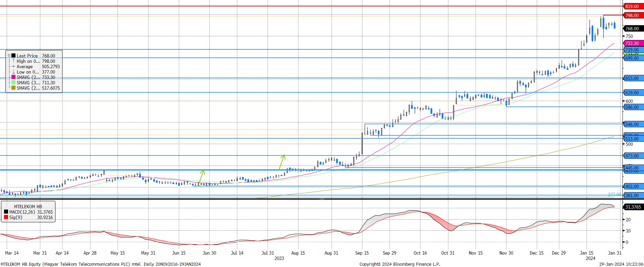Viewport: 644px width, 267px height.
Task: Click the blue 619.00 price level tag
Action: [x=633, y=93]
